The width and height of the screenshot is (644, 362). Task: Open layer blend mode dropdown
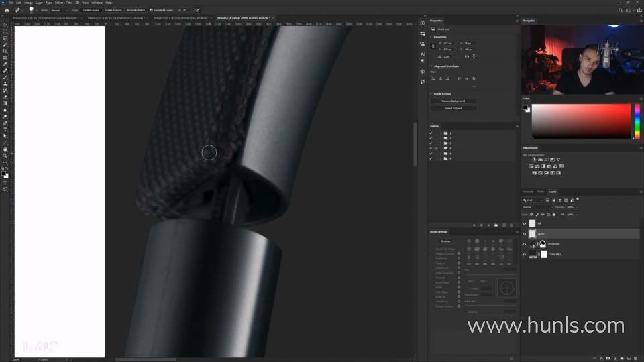tap(537, 207)
